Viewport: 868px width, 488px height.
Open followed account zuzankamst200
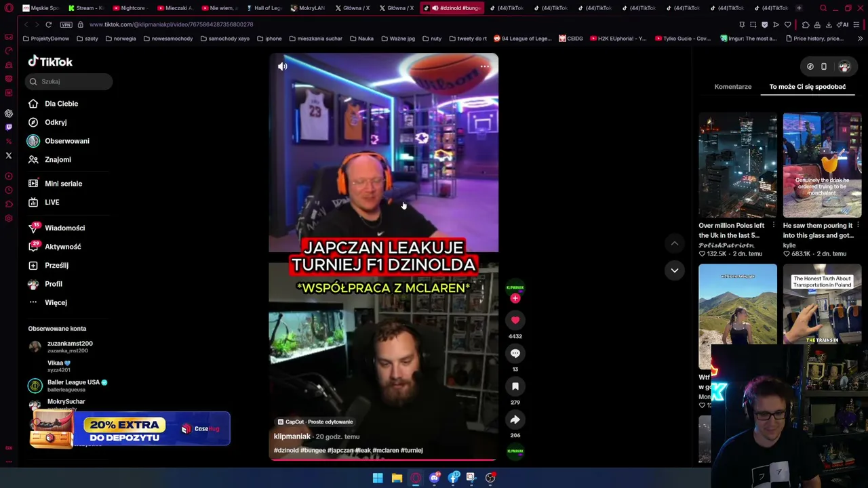(x=61, y=346)
